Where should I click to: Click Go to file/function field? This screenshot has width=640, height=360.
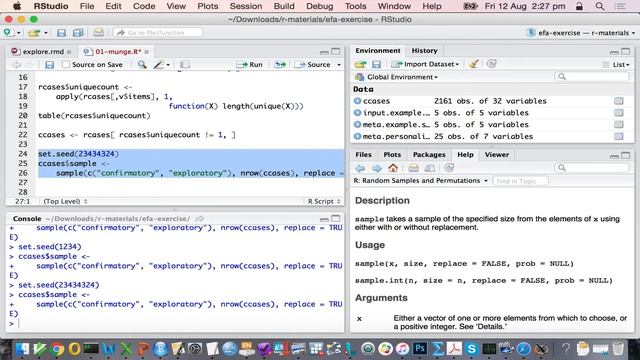click(x=158, y=33)
